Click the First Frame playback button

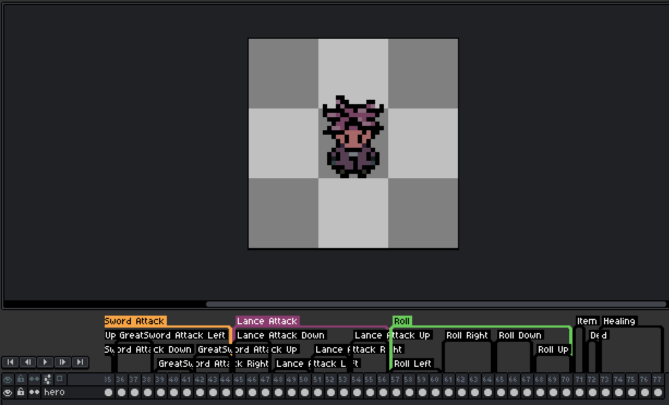(x=10, y=362)
